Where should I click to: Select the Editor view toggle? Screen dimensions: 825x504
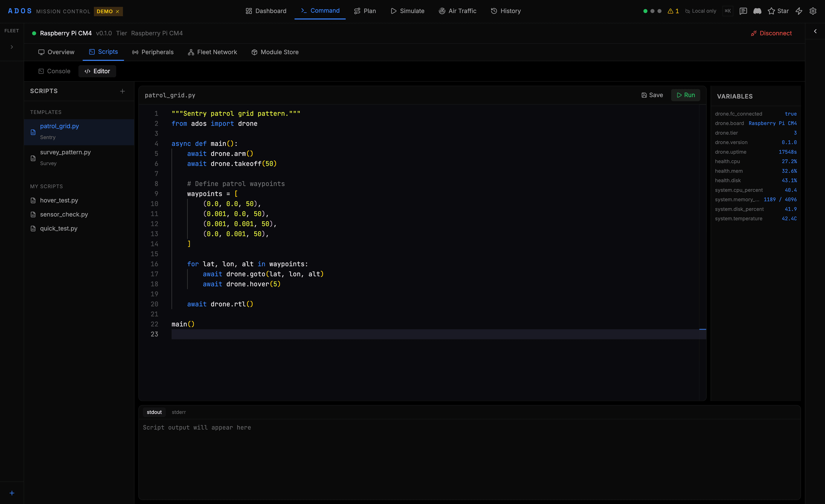pos(97,71)
